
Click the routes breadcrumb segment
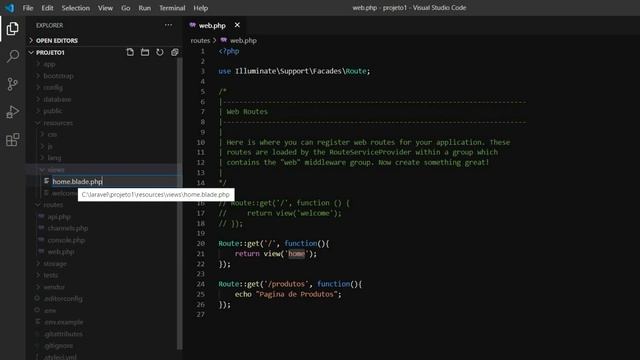pos(200,40)
